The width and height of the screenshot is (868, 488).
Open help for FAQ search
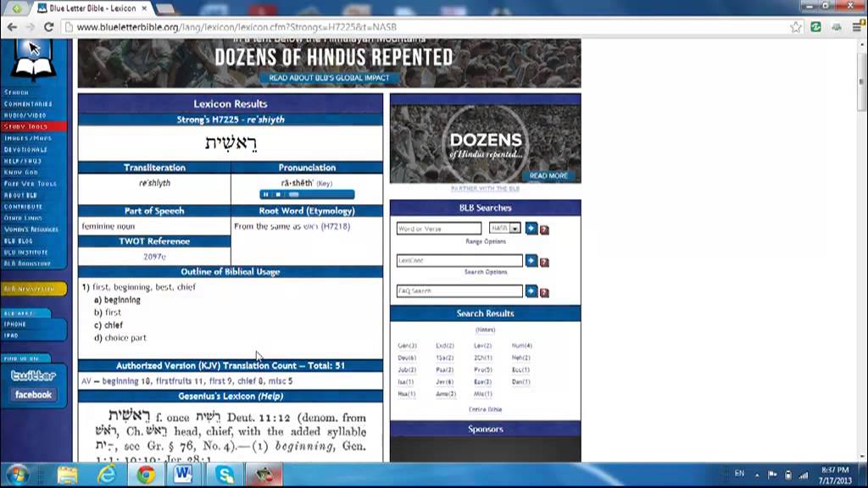pyautogui.click(x=545, y=292)
